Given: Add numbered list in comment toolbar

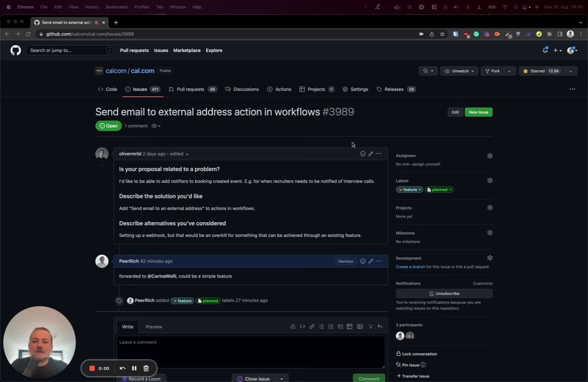Looking at the screenshot, I should click(x=331, y=326).
